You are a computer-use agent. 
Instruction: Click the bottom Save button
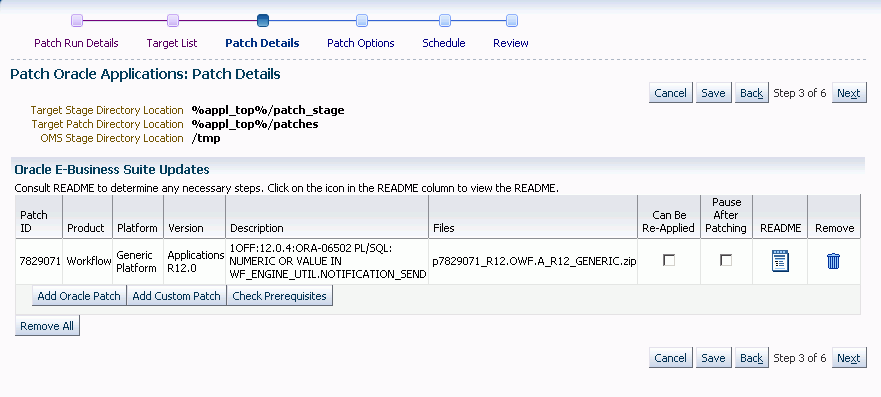pos(713,358)
